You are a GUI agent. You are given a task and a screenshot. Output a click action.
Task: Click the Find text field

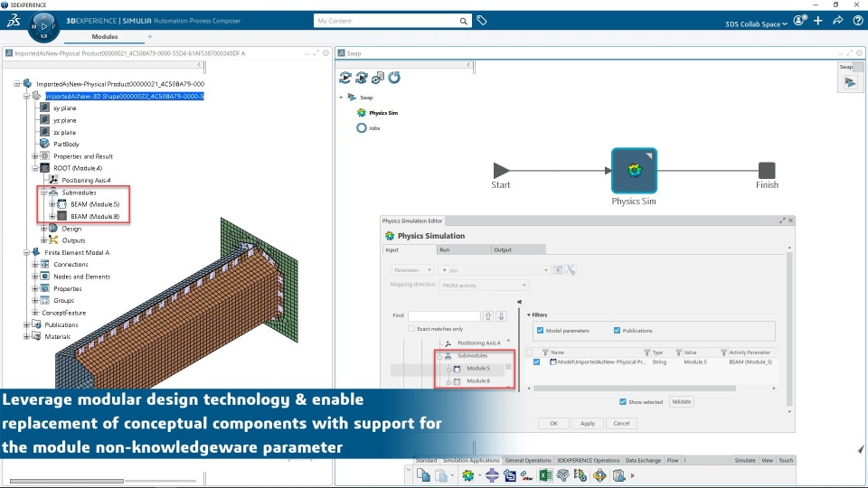pos(444,316)
